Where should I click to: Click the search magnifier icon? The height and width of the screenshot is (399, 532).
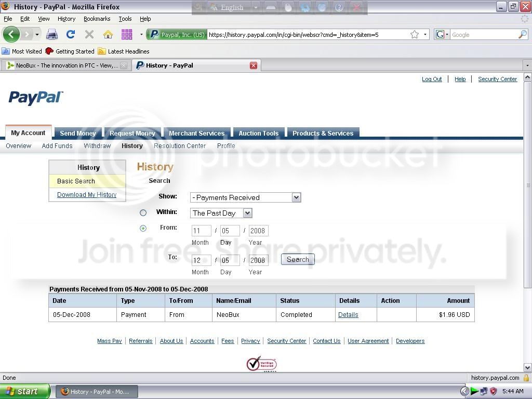[523, 34]
